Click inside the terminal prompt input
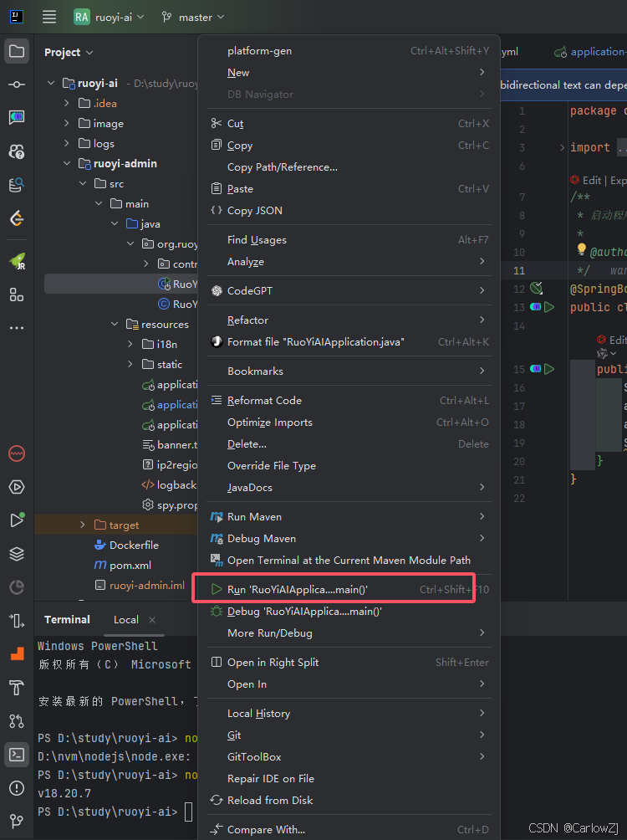627x840 pixels. (x=188, y=812)
